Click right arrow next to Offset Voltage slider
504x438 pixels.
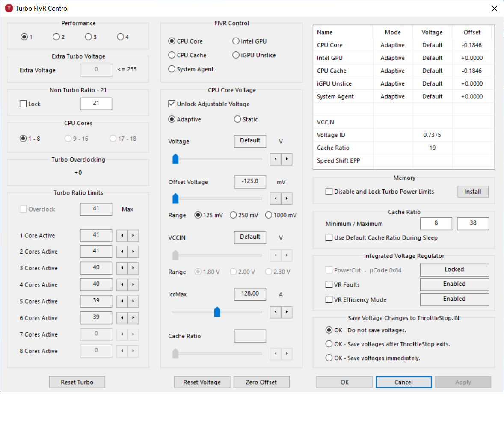[x=287, y=198]
